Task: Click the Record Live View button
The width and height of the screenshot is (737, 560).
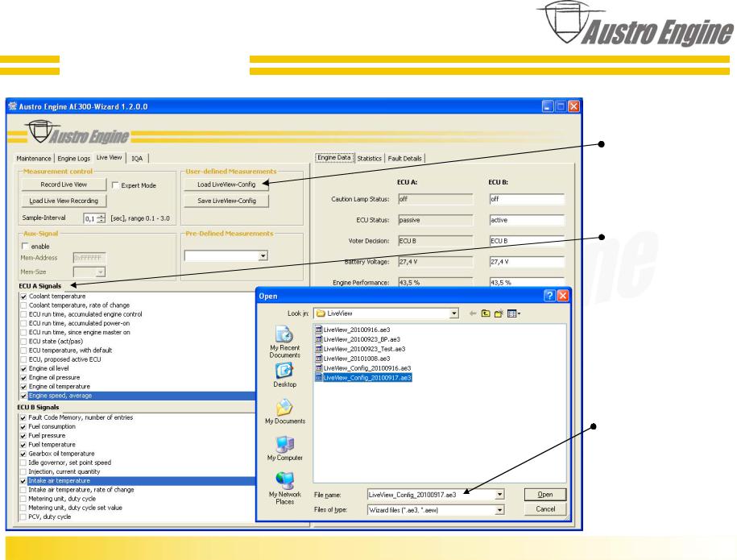Action: coord(64,185)
